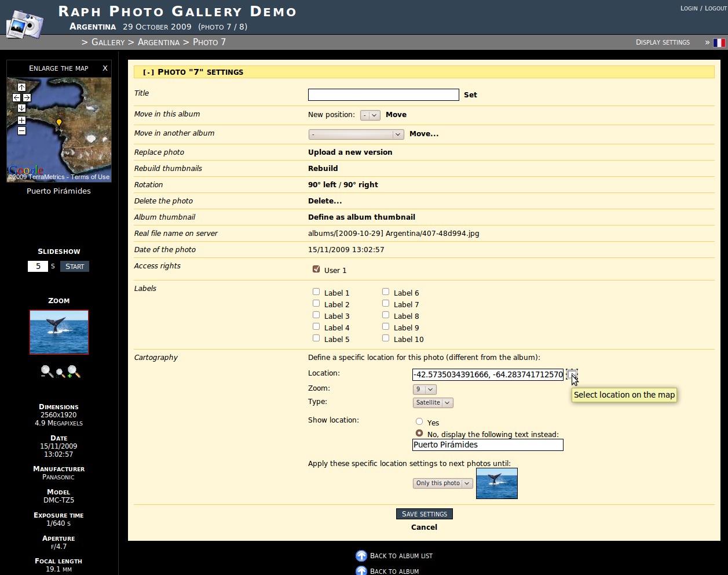This screenshot has width=728, height=575.
Task: Uncheck User 1 access rights checkbox
Action: (316, 269)
